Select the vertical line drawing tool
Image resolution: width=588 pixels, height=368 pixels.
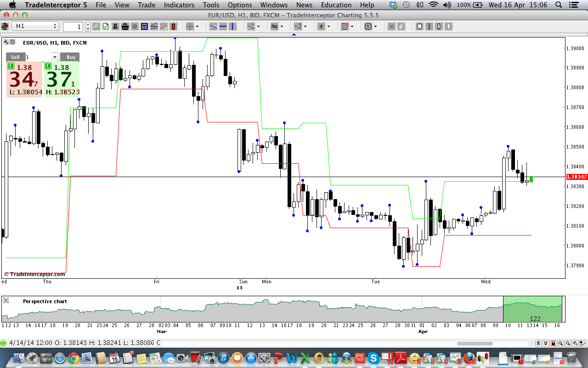point(232,26)
